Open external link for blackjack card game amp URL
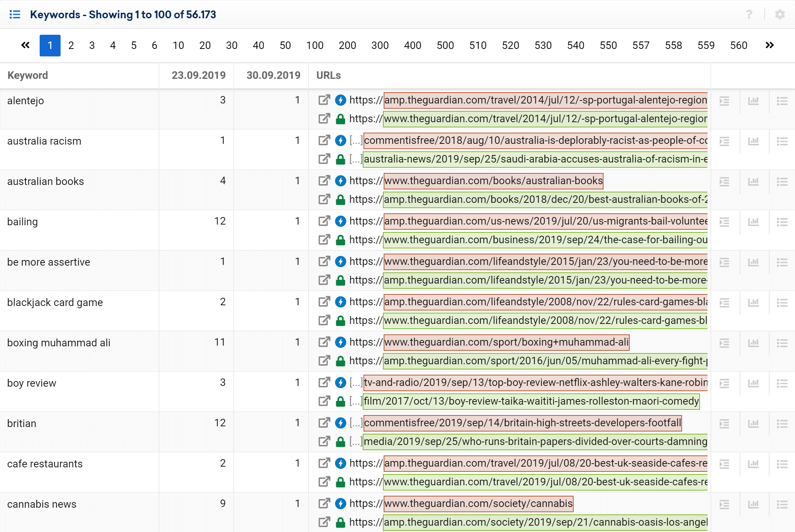The image size is (795, 532). tap(324, 302)
